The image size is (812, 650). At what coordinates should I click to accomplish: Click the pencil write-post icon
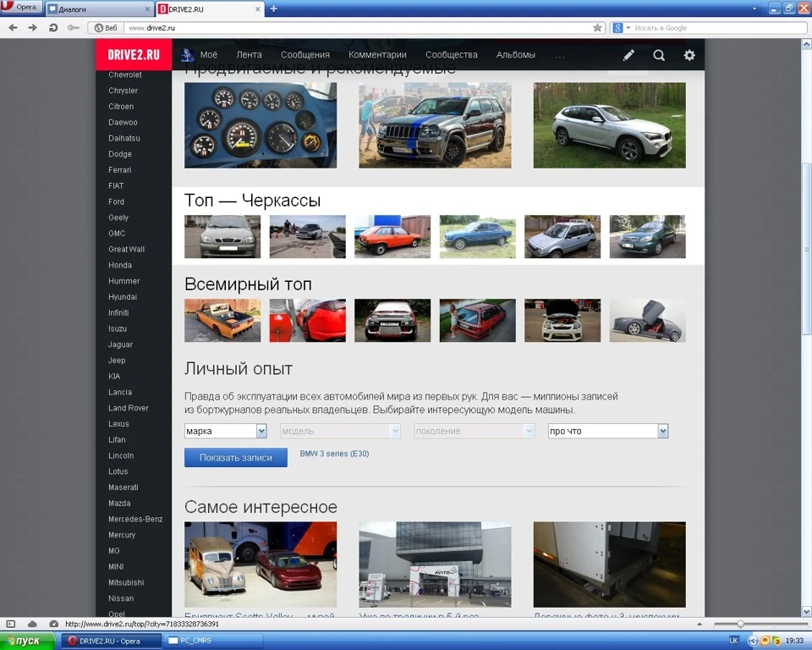pyautogui.click(x=628, y=55)
